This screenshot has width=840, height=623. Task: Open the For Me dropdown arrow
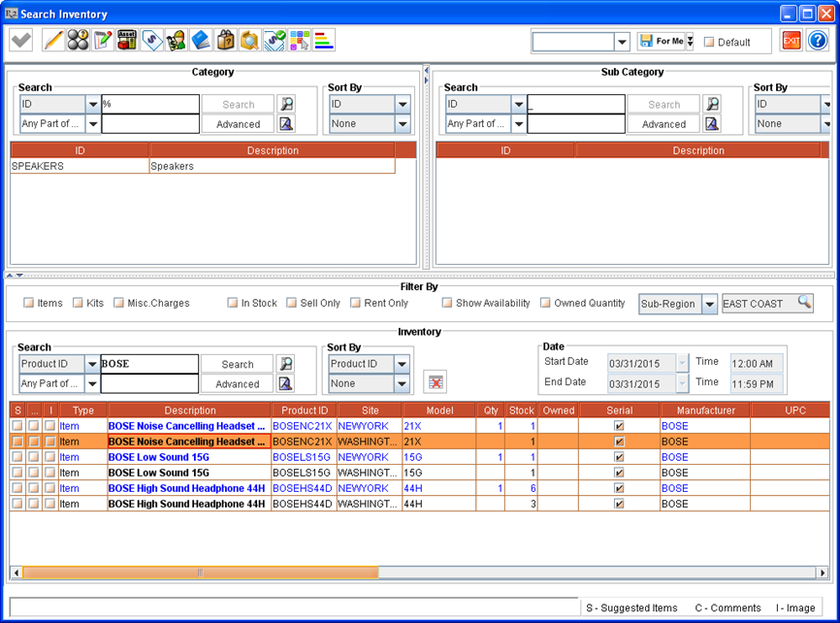tap(690, 41)
